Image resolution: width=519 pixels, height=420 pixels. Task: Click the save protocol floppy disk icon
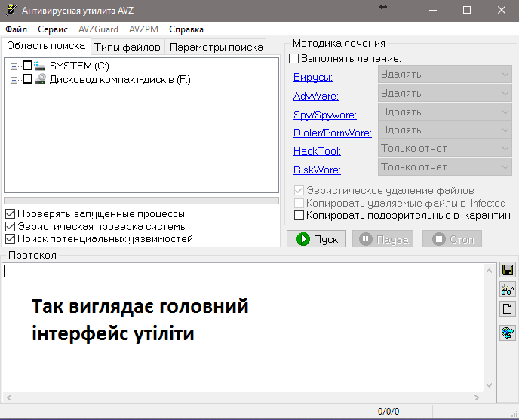(507, 271)
